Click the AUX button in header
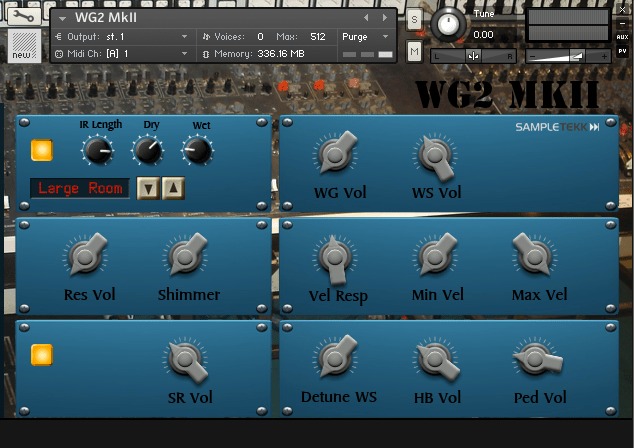 coord(622,36)
